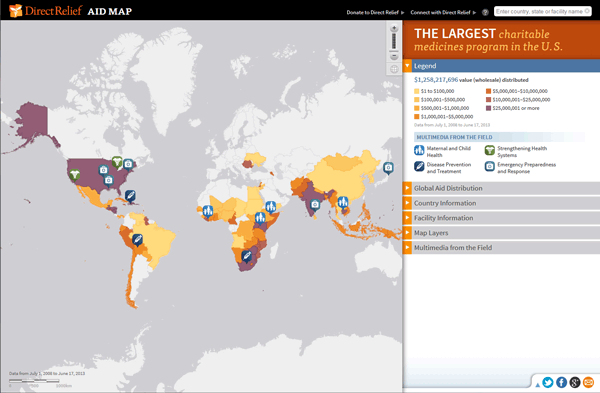Open the southernmost emergency marker in the US
The width and height of the screenshot is (600, 393).
[x=109, y=180]
